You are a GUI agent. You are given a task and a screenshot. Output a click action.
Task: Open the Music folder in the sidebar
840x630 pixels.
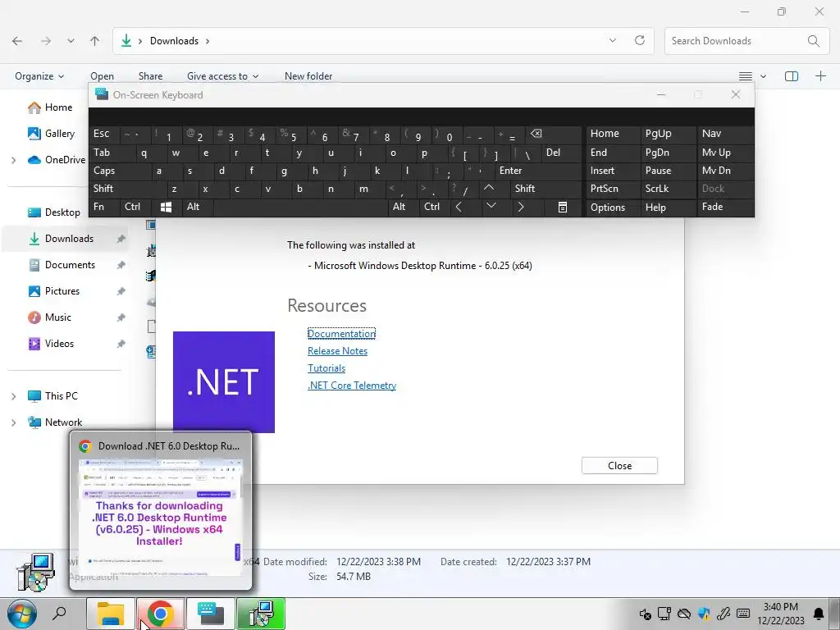(58, 317)
